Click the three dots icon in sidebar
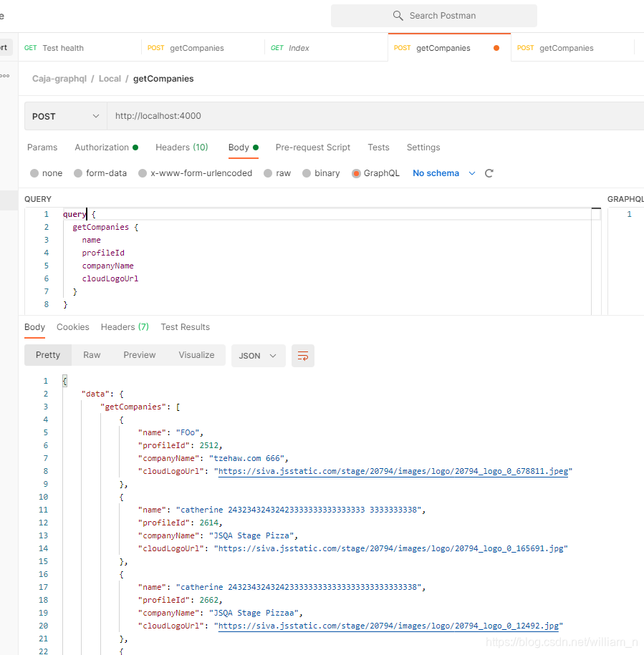This screenshot has height=655, width=644. (x=5, y=76)
